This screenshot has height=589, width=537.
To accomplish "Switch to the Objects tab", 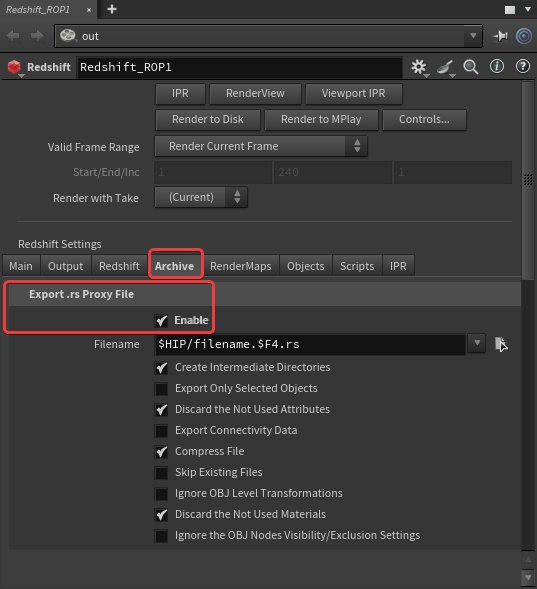I will [306, 266].
